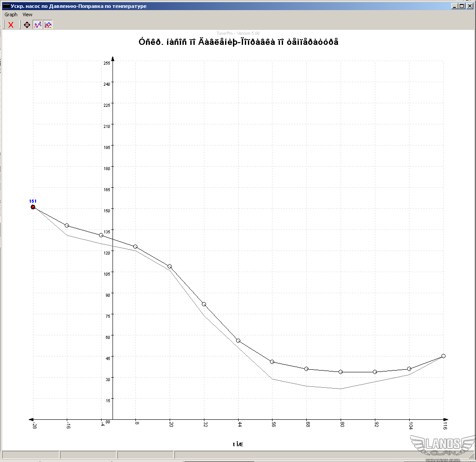
Task: Select the data point at x = -4
Action: pyautogui.click(x=101, y=235)
